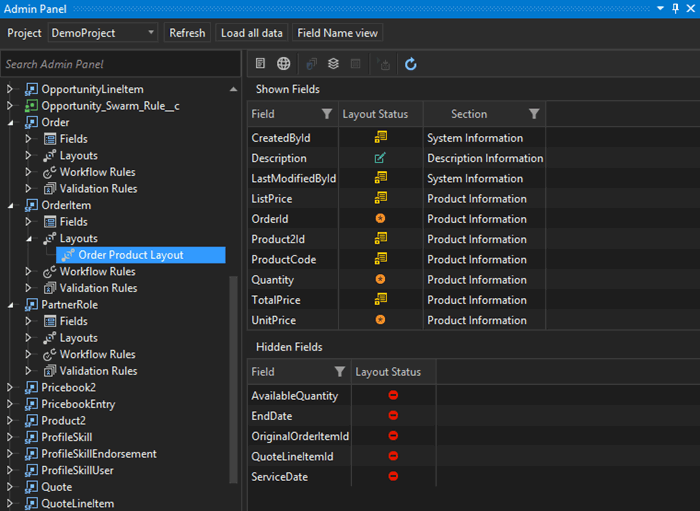Select the PricebookEntry tree item
The image size is (700, 511).
click(78, 404)
